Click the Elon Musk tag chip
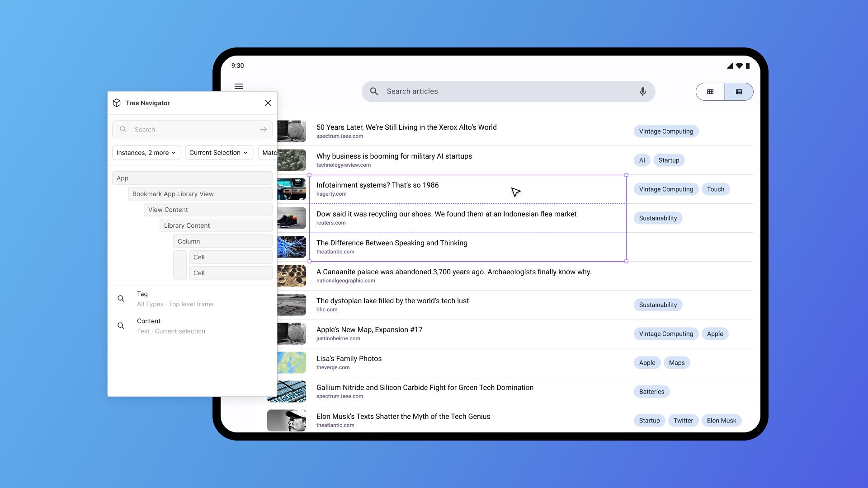 point(721,421)
